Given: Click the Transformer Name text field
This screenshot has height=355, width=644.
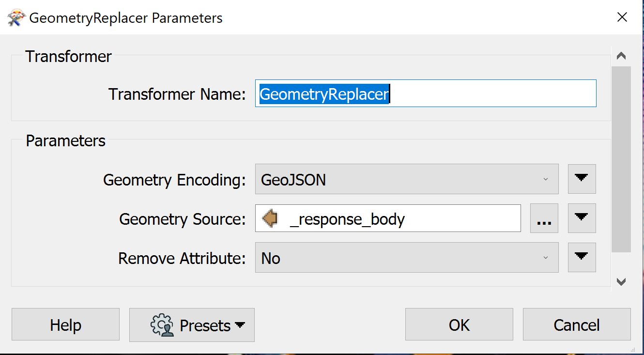Looking at the screenshot, I should 426,93.
